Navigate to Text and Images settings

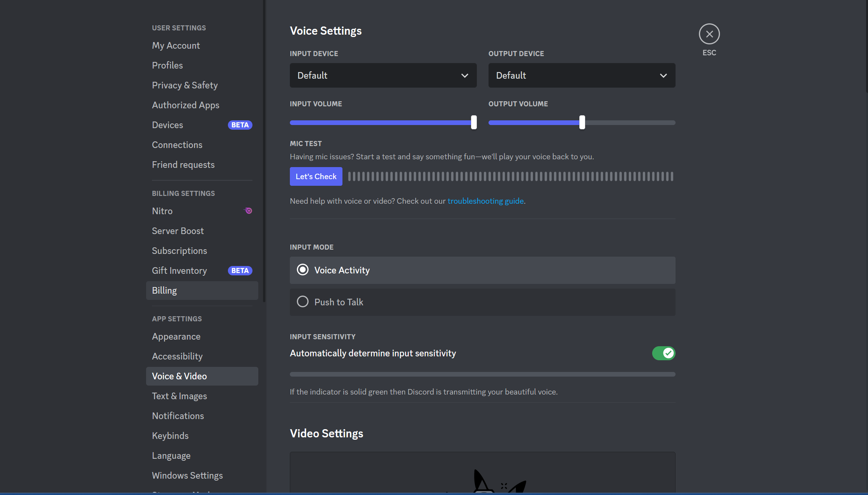(x=180, y=396)
